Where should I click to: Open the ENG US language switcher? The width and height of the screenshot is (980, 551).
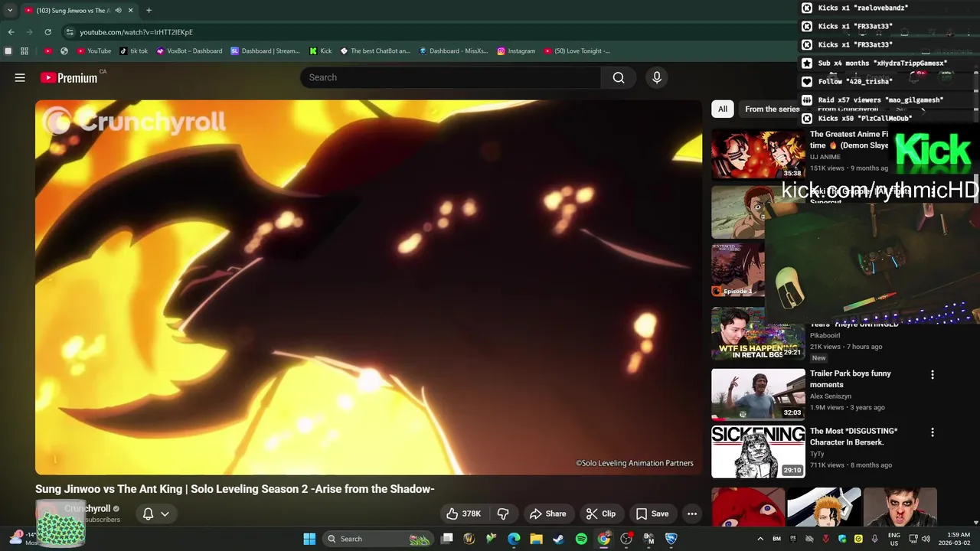pos(893,539)
